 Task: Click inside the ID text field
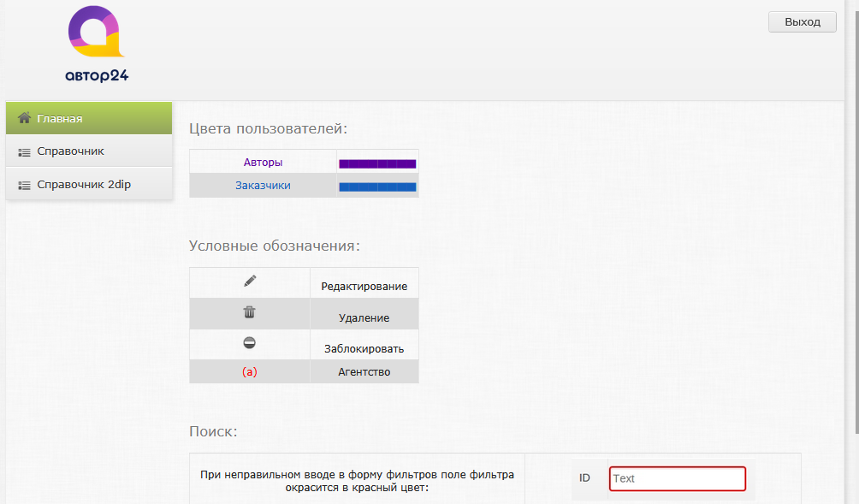(x=676, y=478)
